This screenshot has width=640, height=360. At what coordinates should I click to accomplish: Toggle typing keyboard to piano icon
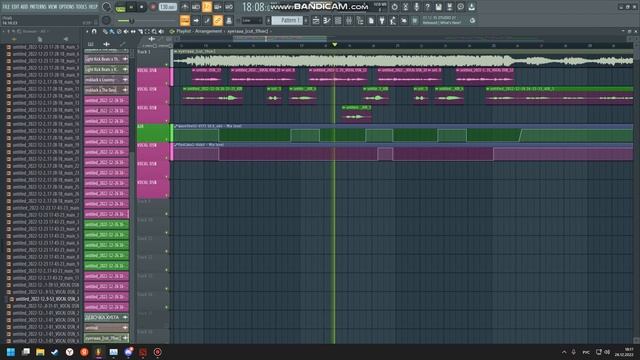(185, 20)
